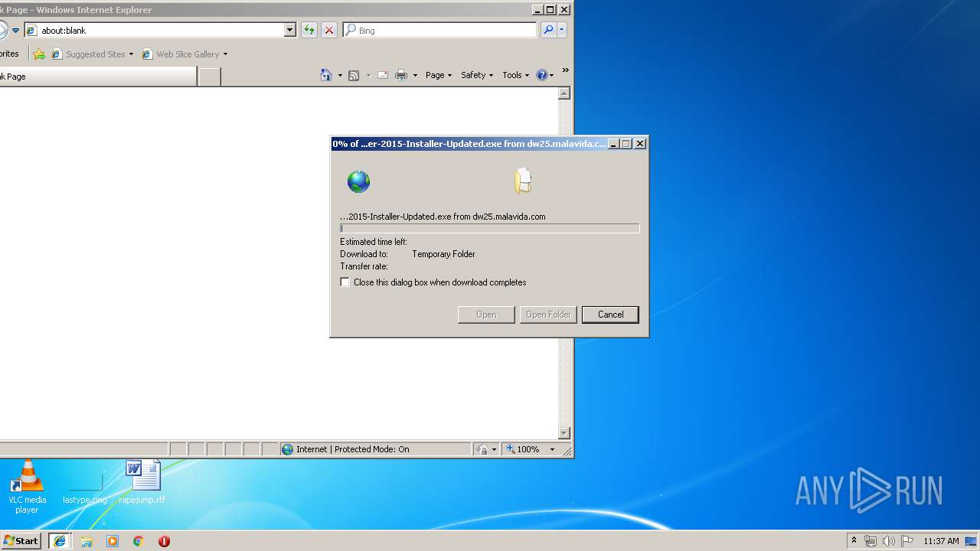The height and width of the screenshot is (551, 980).
Task: Click the Internet Explorer scrollbar up arrow
Action: pos(564,93)
